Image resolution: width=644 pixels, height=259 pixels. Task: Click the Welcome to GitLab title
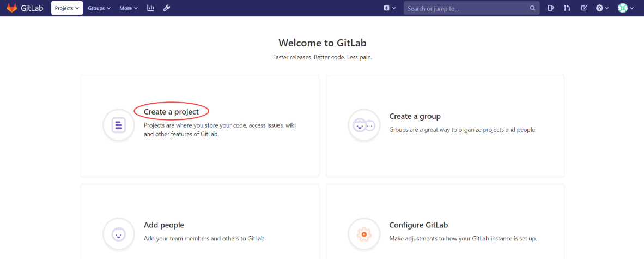click(x=323, y=43)
